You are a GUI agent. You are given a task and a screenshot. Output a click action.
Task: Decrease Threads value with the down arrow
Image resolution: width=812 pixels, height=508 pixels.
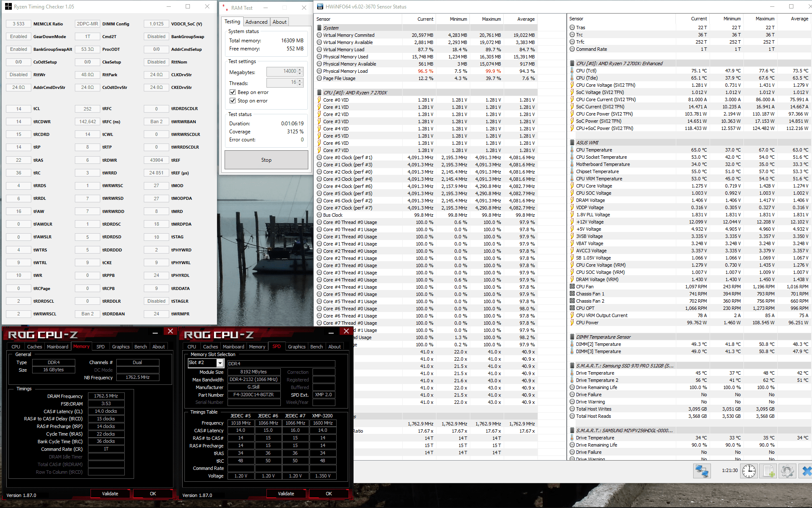pos(300,84)
